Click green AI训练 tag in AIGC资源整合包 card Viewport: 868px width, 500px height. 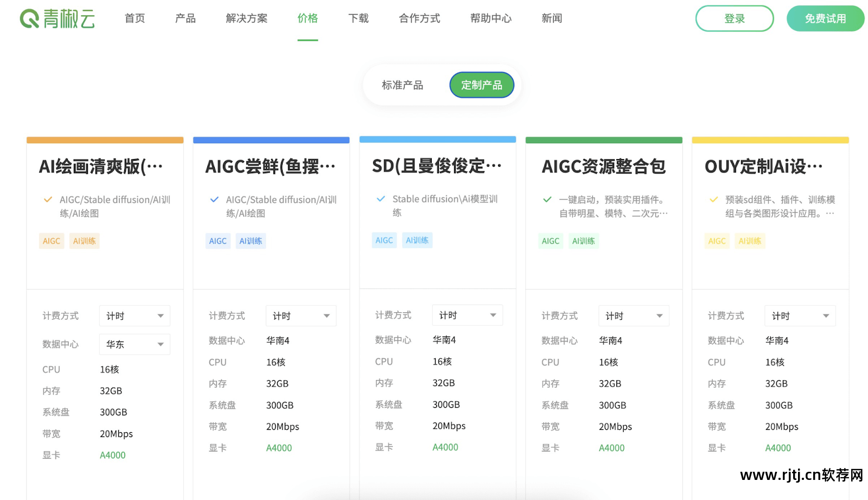point(584,241)
